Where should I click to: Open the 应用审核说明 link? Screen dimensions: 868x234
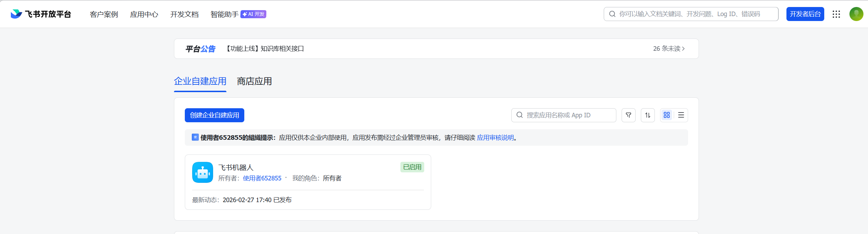pyautogui.click(x=495, y=138)
